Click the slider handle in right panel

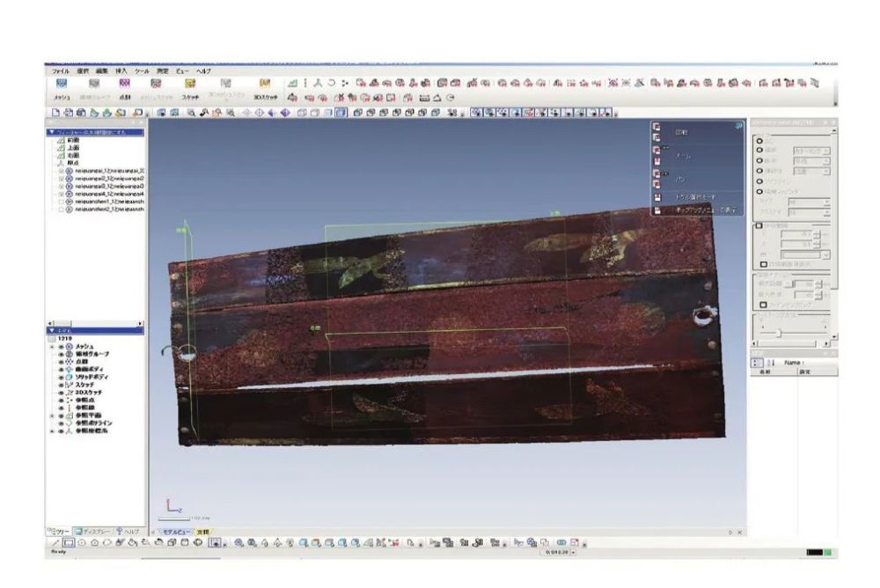(x=779, y=334)
